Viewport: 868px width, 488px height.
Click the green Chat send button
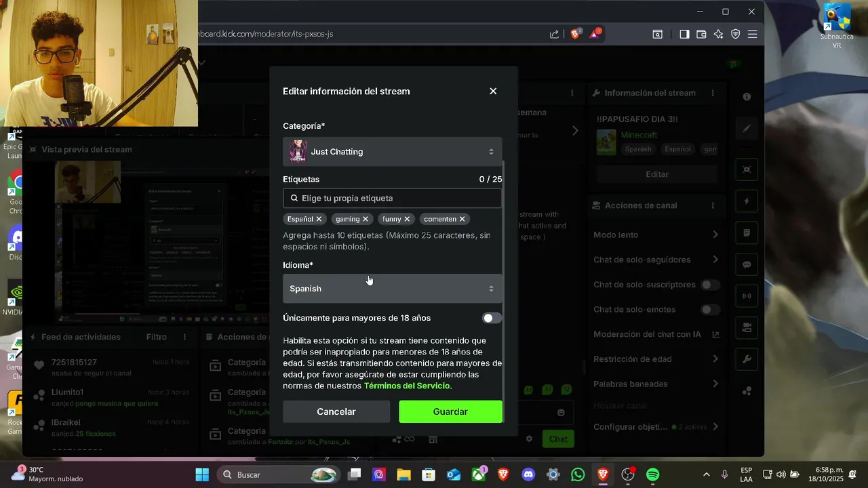[x=558, y=439]
